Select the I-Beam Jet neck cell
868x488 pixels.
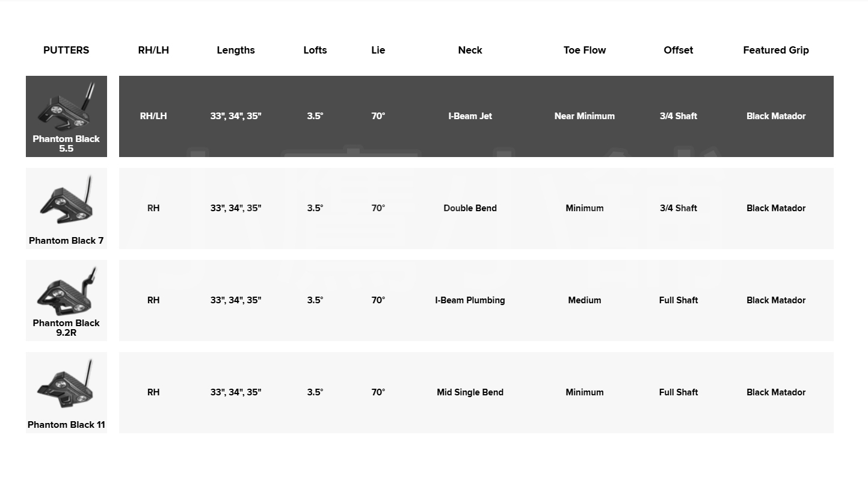(470, 116)
